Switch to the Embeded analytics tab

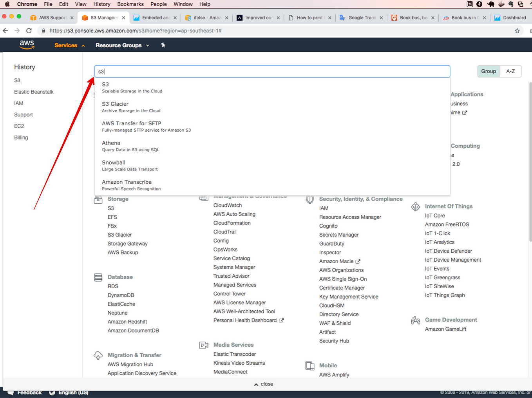pyautogui.click(x=156, y=18)
